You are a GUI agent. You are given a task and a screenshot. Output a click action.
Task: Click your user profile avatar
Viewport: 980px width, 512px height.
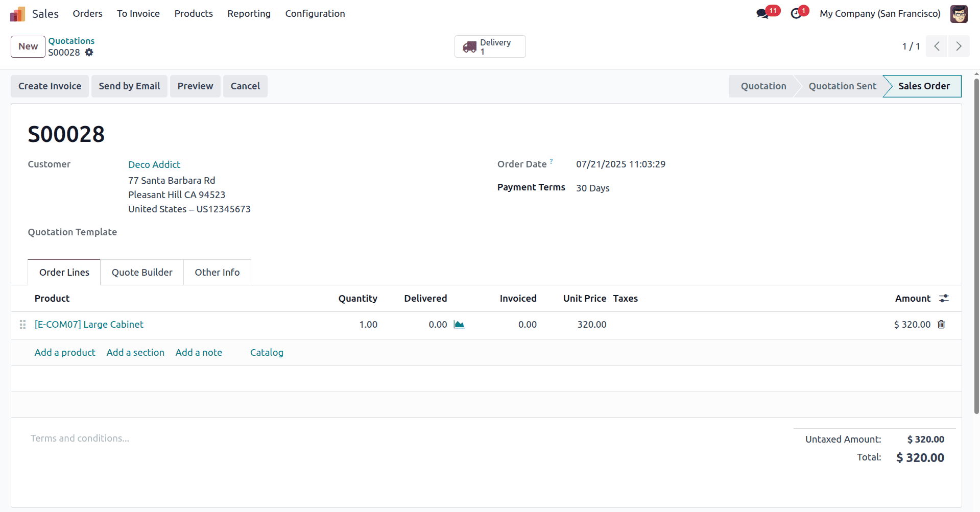pyautogui.click(x=959, y=14)
